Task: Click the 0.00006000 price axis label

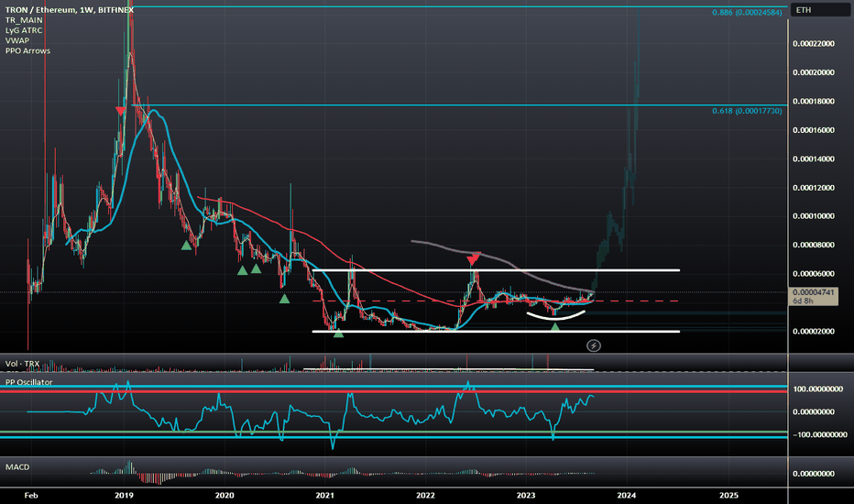Action: click(814, 274)
